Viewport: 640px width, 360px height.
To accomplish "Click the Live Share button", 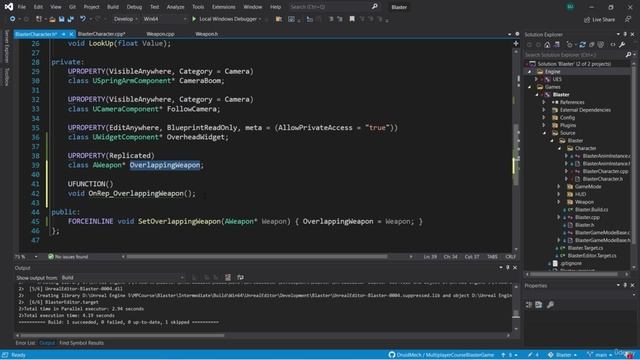I will (599, 20).
